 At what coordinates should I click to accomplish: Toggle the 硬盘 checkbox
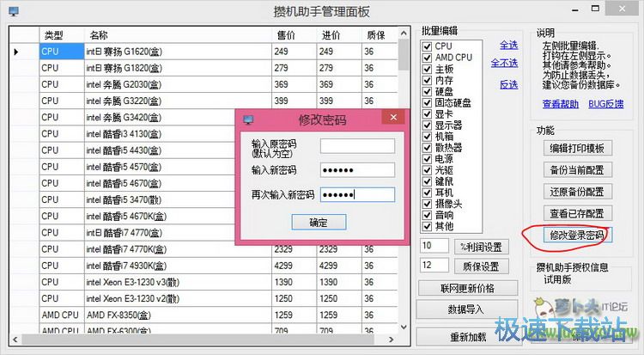pyautogui.click(x=427, y=91)
